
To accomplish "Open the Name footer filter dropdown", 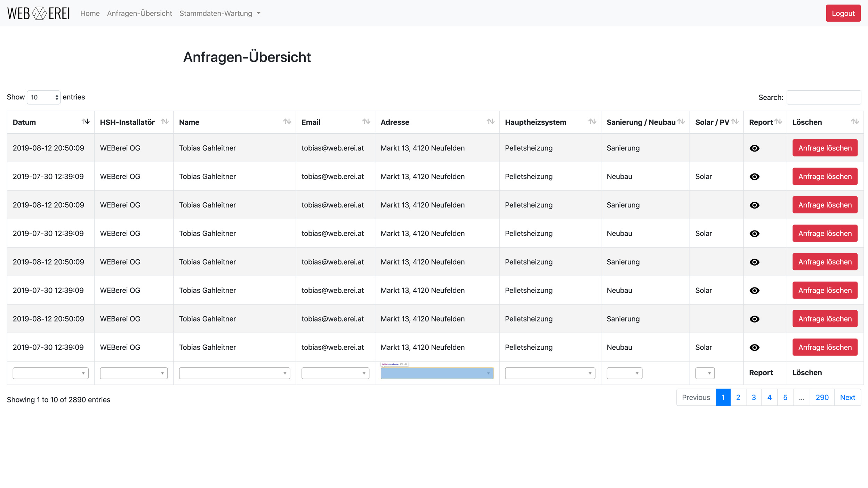I will [234, 373].
